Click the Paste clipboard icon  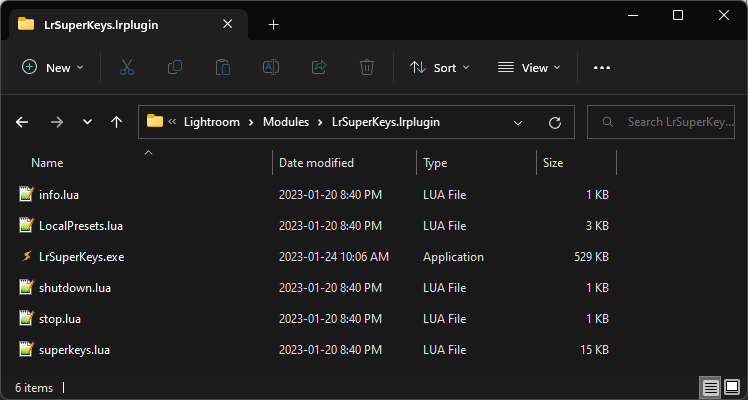(x=223, y=67)
